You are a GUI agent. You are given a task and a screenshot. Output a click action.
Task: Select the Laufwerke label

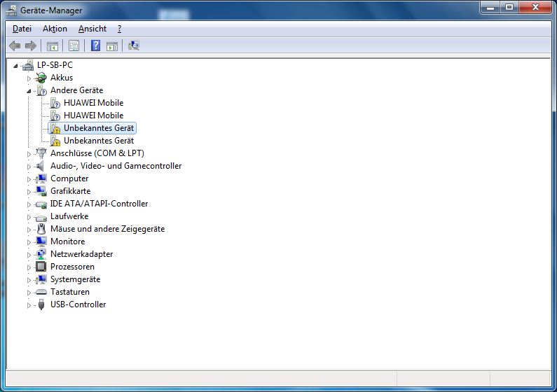coord(69,216)
